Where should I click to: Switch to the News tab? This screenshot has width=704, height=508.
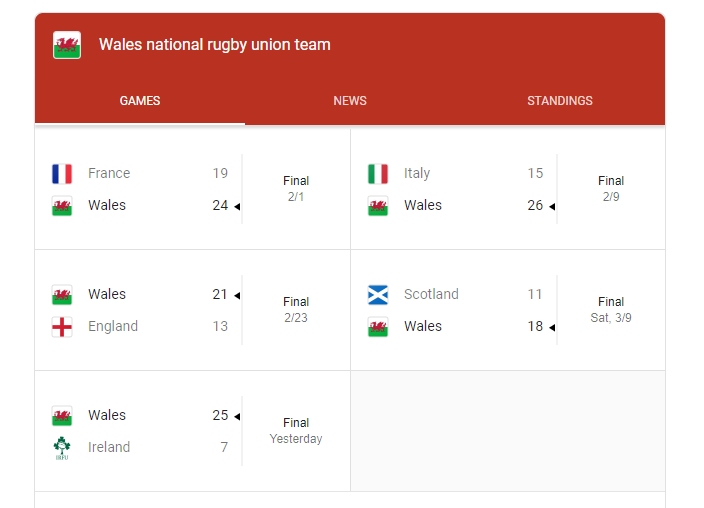tap(350, 101)
